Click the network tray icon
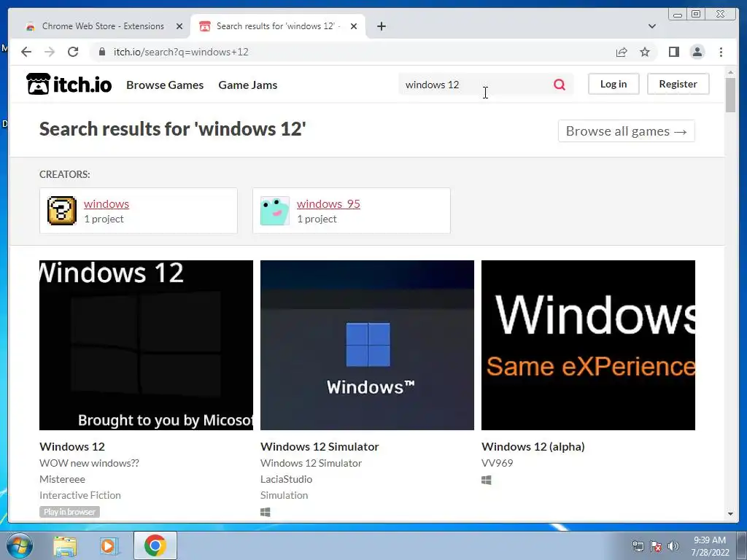The height and width of the screenshot is (560, 747). (638, 546)
